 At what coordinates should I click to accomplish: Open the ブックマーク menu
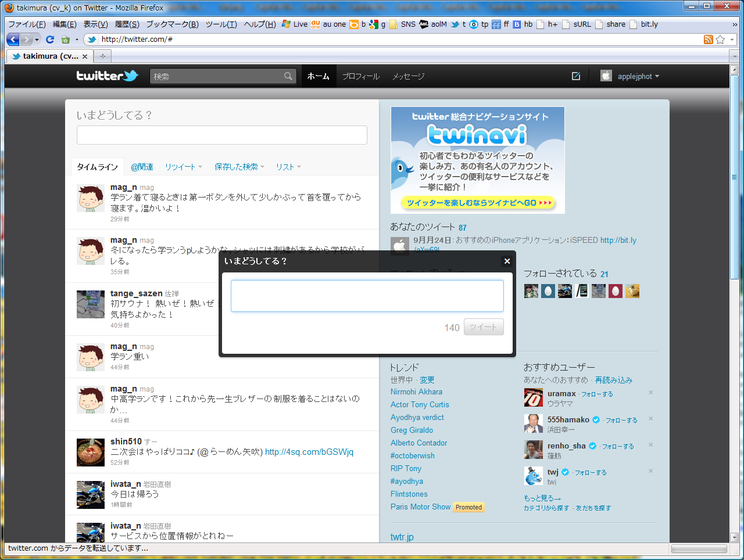click(172, 24)
